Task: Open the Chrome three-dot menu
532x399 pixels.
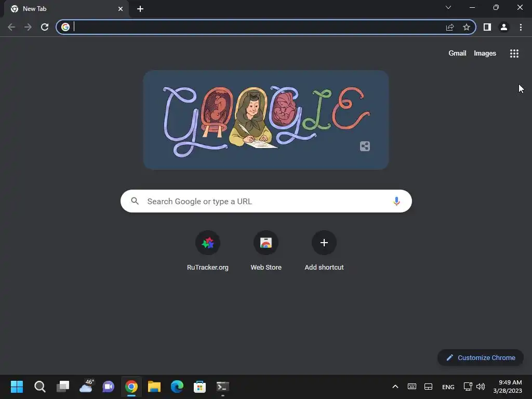Action: coord(521,27)
